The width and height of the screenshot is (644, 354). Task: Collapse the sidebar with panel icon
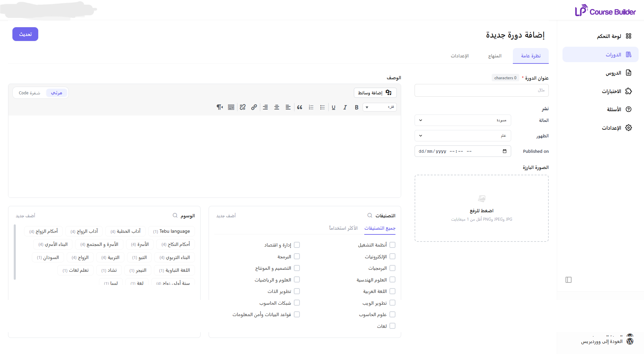(569, 280)
